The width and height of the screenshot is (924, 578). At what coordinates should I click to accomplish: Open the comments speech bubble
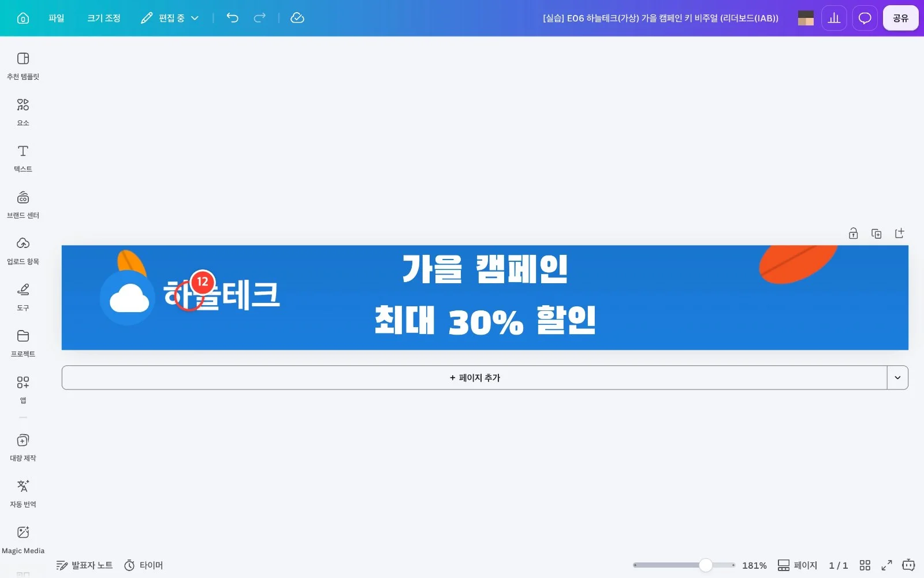coord(865,18)
